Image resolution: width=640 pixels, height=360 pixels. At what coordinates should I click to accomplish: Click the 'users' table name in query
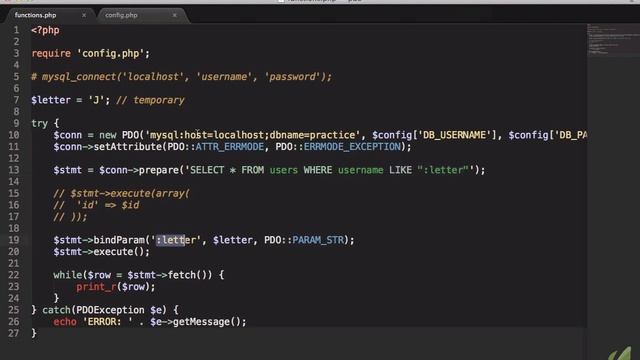284,170
